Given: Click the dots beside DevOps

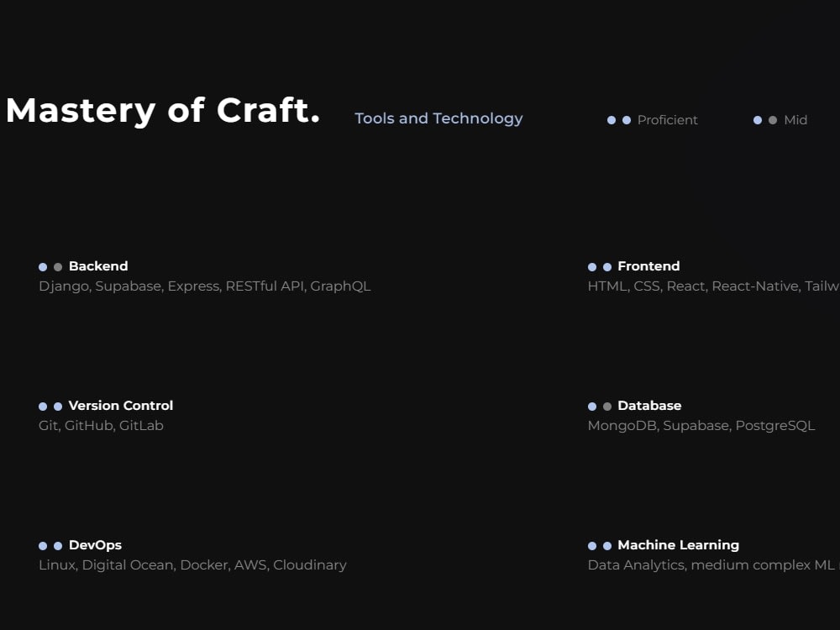Looking at the screenshot, I should pos(50,545).
